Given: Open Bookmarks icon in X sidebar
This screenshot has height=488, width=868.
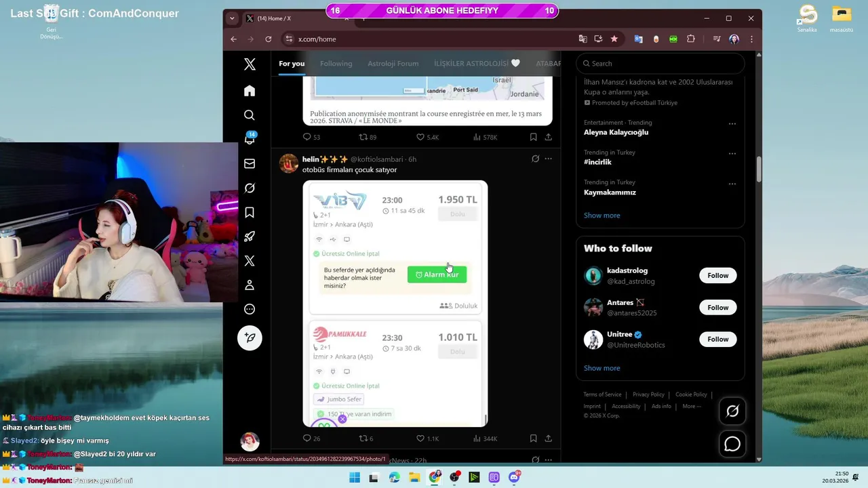Looking at the screenshot, I should 250,212.
